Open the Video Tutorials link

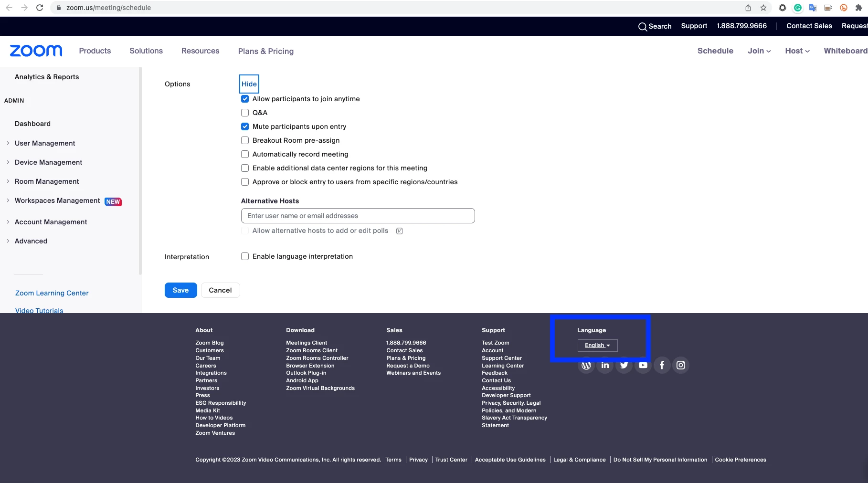(39, 310)
